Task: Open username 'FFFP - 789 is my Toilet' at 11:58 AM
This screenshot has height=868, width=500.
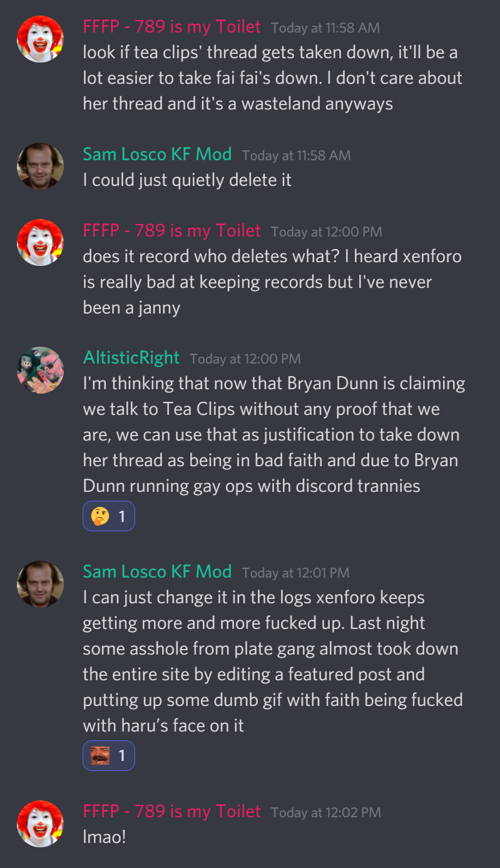Action: coord(172,26)
